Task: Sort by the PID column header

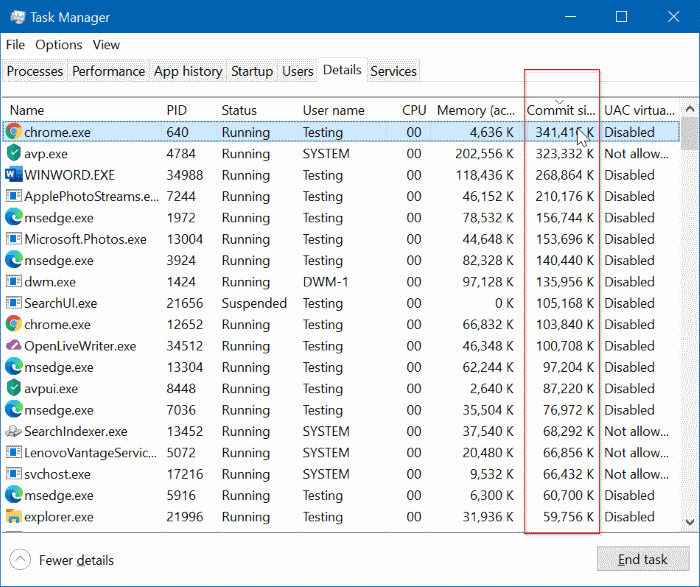Action: pos(189,110)
